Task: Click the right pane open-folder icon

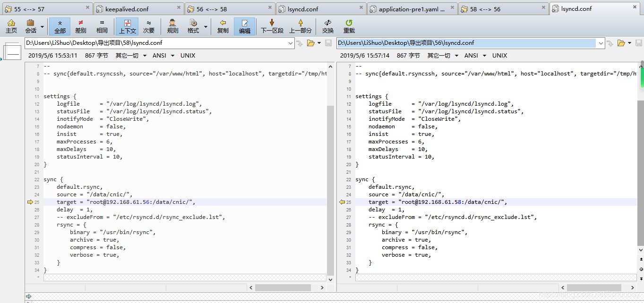Action: pyautogui.click(x=621, y=43)
